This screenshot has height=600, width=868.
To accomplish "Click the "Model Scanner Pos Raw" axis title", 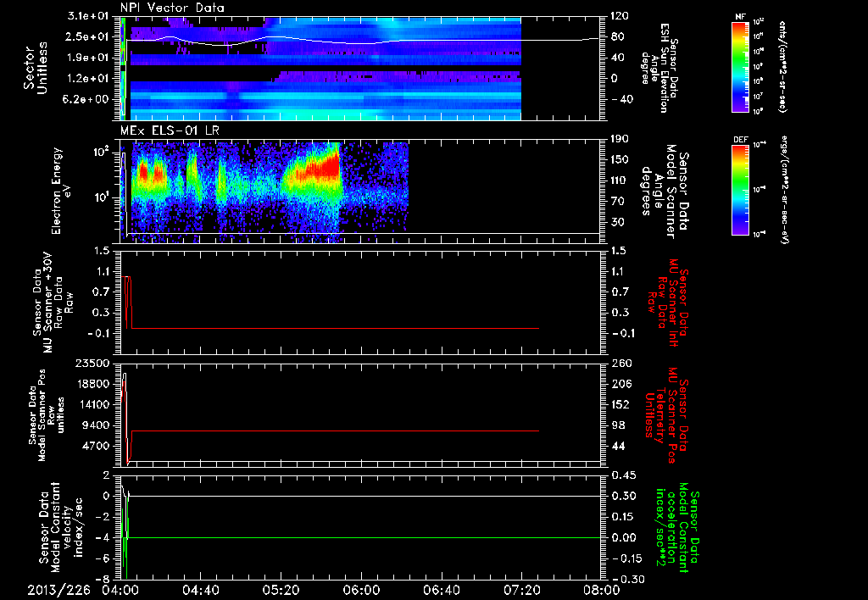I will 47,415.
